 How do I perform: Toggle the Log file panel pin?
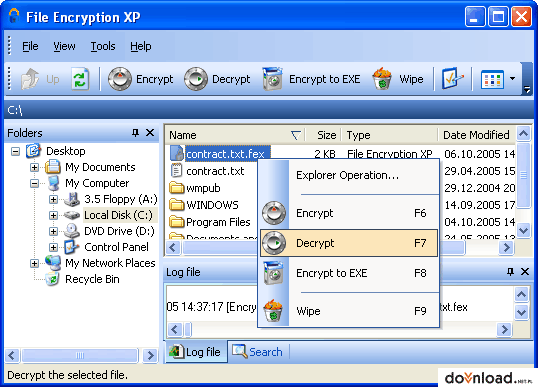coord(510,272)
